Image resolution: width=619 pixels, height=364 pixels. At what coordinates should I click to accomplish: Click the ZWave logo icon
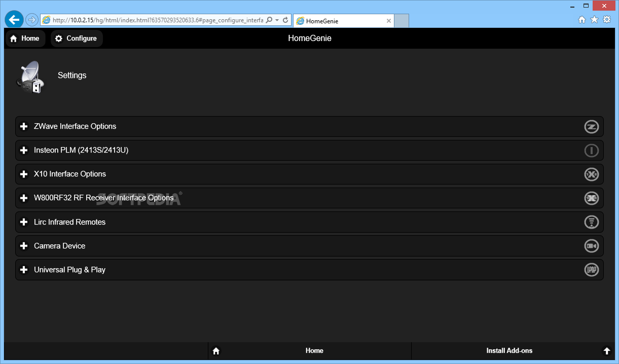pyautogui.click(x=591, y=127)
